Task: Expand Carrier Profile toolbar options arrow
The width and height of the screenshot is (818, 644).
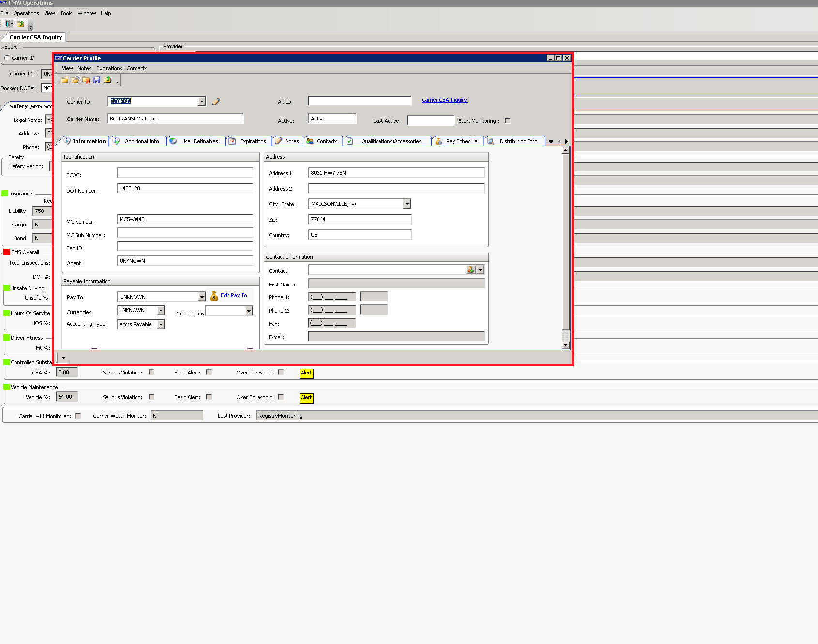Action: tap(117, 83)
